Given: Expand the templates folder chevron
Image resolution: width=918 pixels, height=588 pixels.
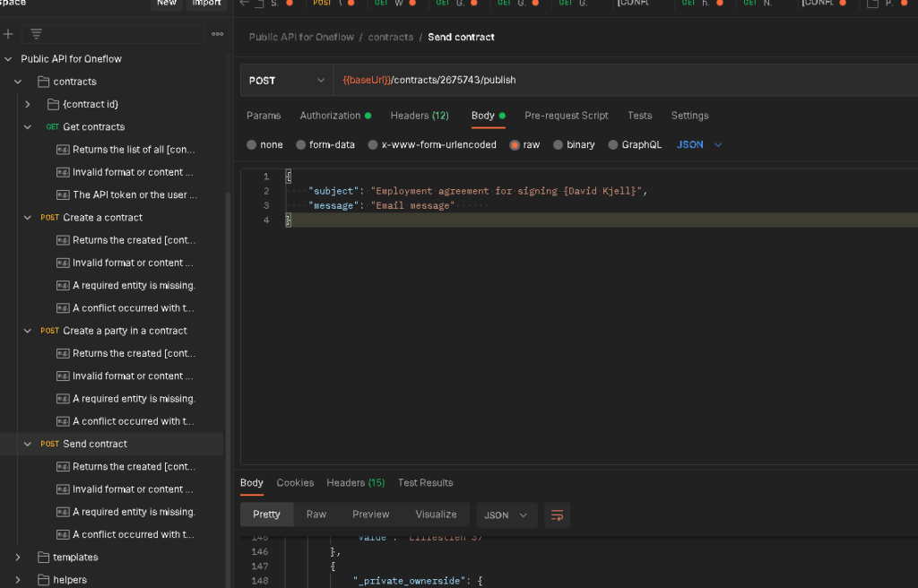Looking at the screenshot, I should click(18, 557).
